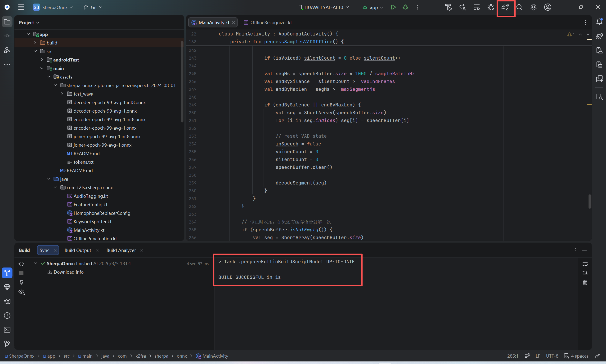
Task: Open Search Everywhere magnifier icon
Action: pos(519,7)
